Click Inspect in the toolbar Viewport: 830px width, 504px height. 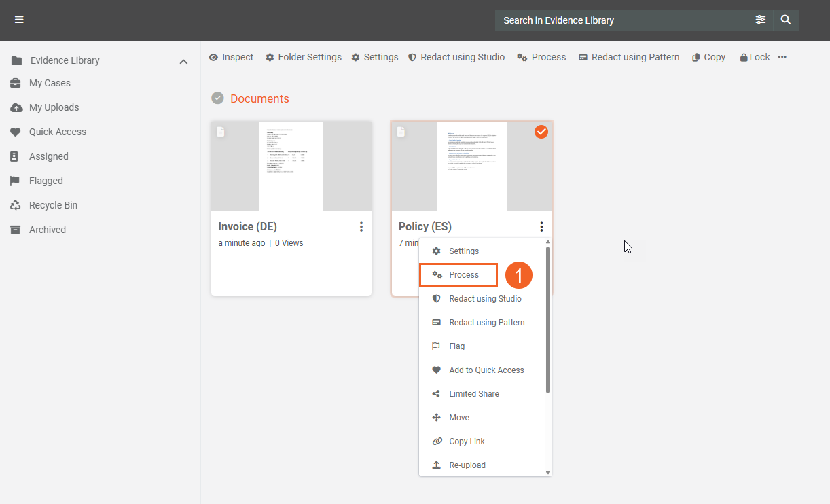231,57
